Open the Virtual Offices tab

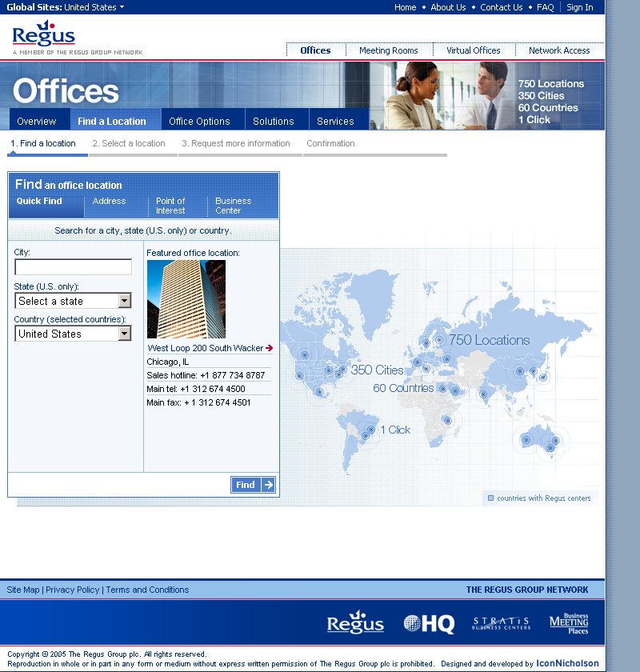tap(474, 50)
